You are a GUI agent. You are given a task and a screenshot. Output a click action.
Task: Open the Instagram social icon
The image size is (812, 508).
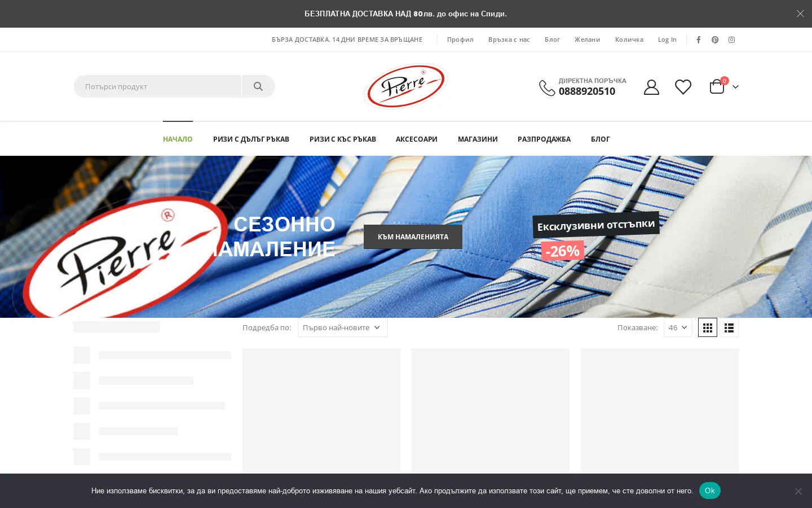tap(732, 40)
